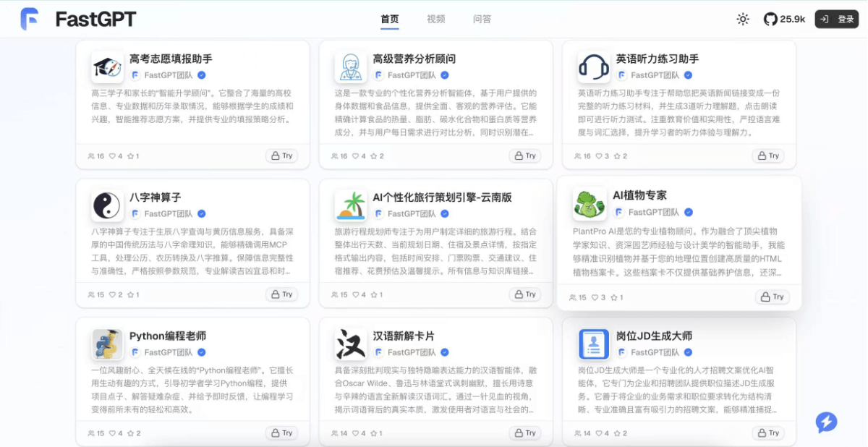Click the palm tree icon on AI个性化旅行策划引擎

pos(349,205)
